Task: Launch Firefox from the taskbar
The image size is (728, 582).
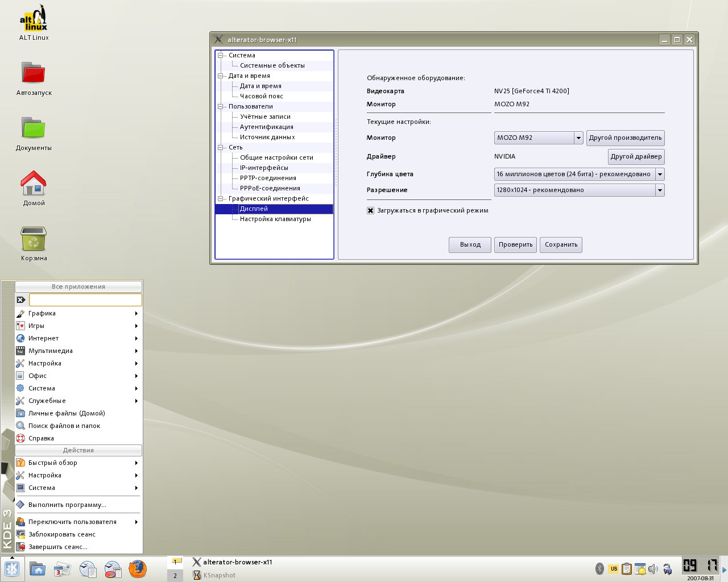Action: click(x=138, y=569)
